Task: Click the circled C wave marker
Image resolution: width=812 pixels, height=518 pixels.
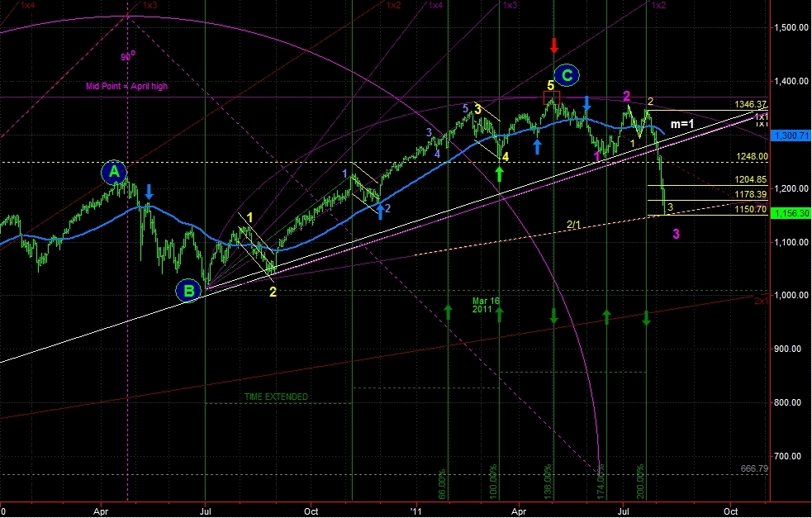Action: (x=567, y=76)
